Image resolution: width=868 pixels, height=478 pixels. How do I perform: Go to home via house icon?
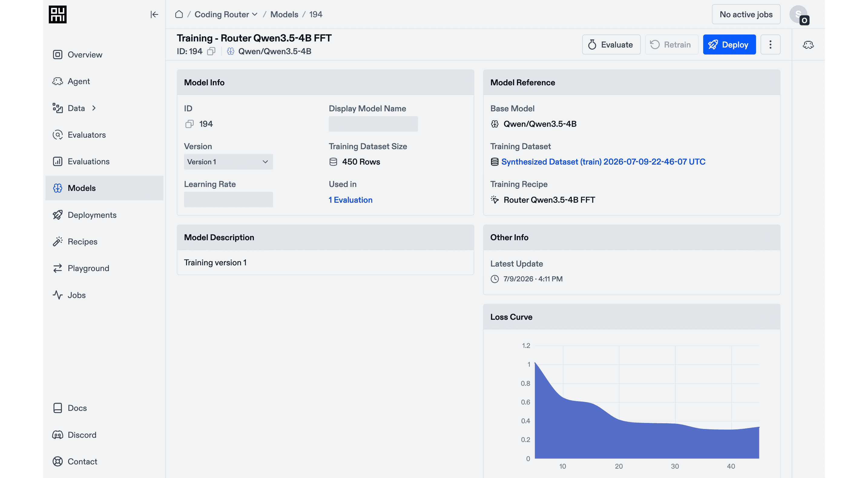[x=179, y=14]
